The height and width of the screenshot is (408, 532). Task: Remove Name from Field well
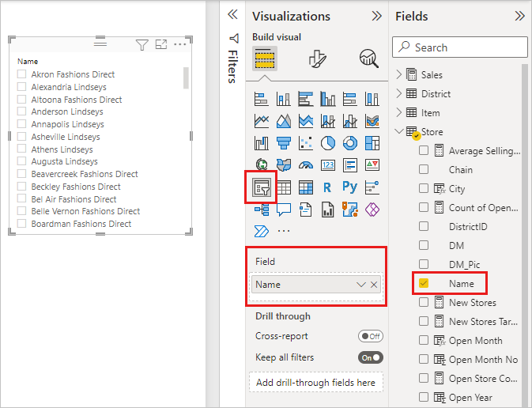[374, 285]
